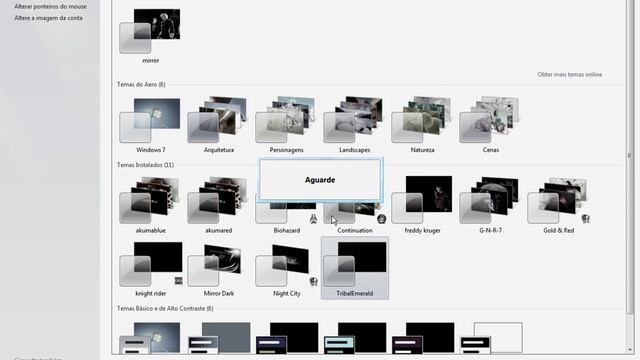Select the white high contrast theme
The image size is (640, 360).
[x=491, y=338]
